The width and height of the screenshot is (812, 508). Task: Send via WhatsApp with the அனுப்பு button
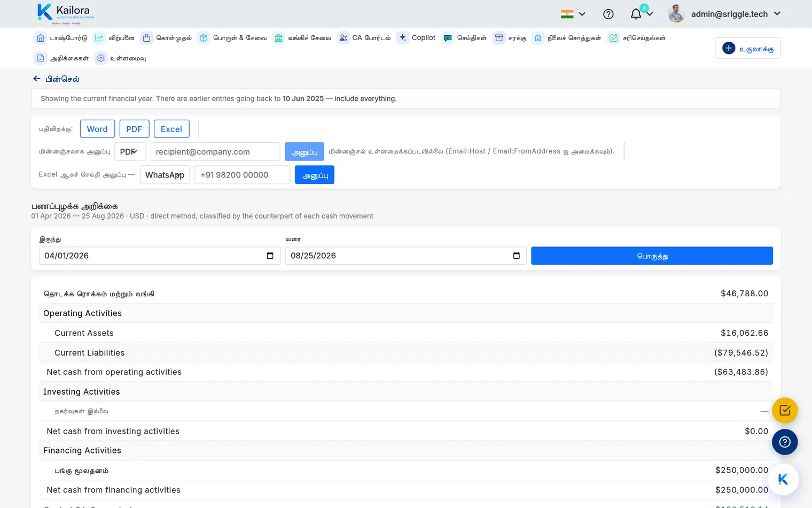(x=315, y=175)
